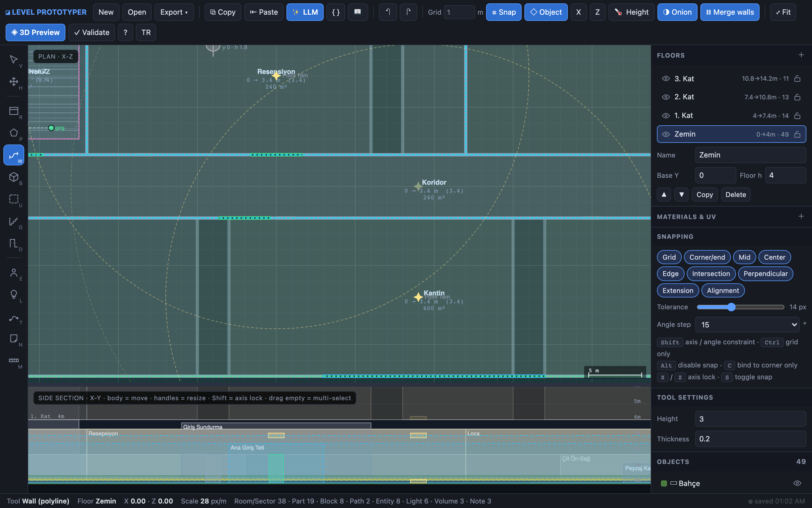This screenshot has width=812, height=508.
Task: Select the door tool (D)
Action: coord(14,243)
